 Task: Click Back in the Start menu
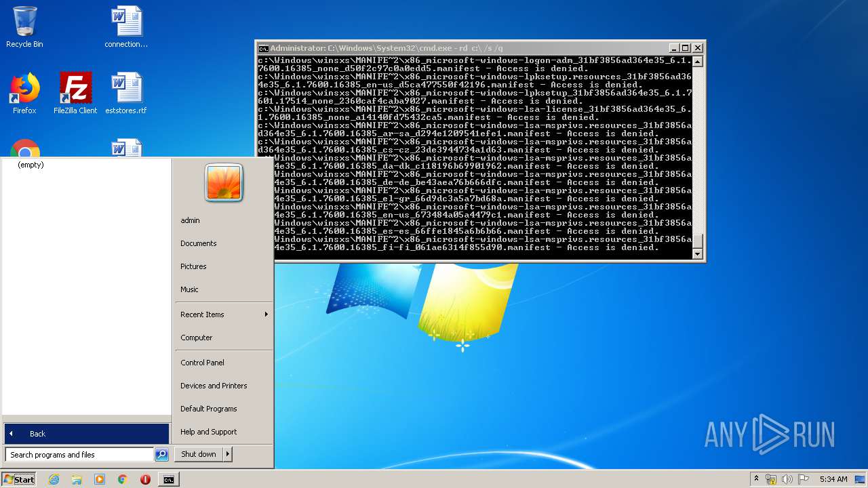click(x=87, y=434)
